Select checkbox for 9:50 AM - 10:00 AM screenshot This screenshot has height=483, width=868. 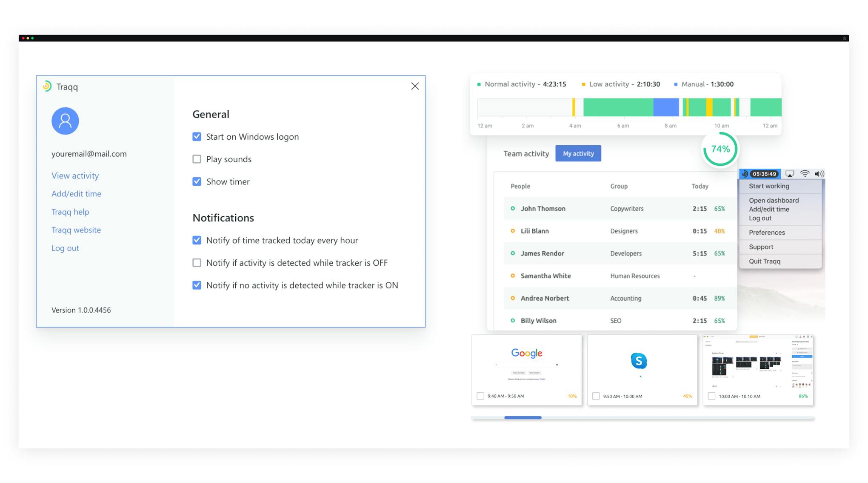(x=596, y=396)
